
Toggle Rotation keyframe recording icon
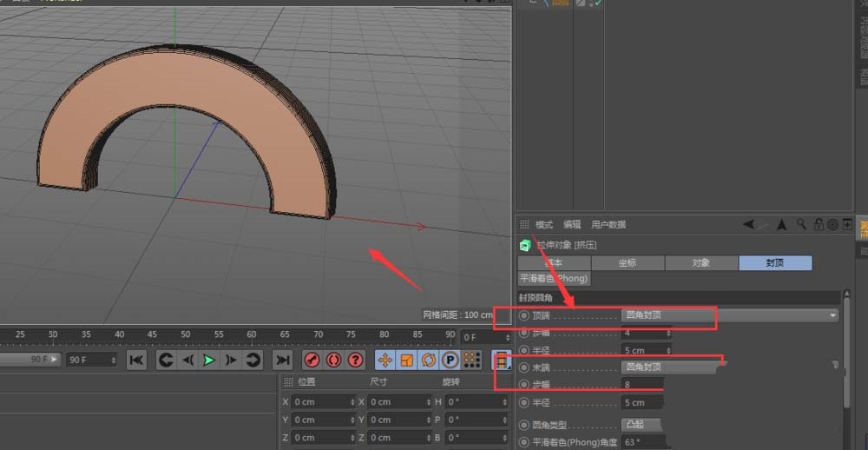[428, 360]
